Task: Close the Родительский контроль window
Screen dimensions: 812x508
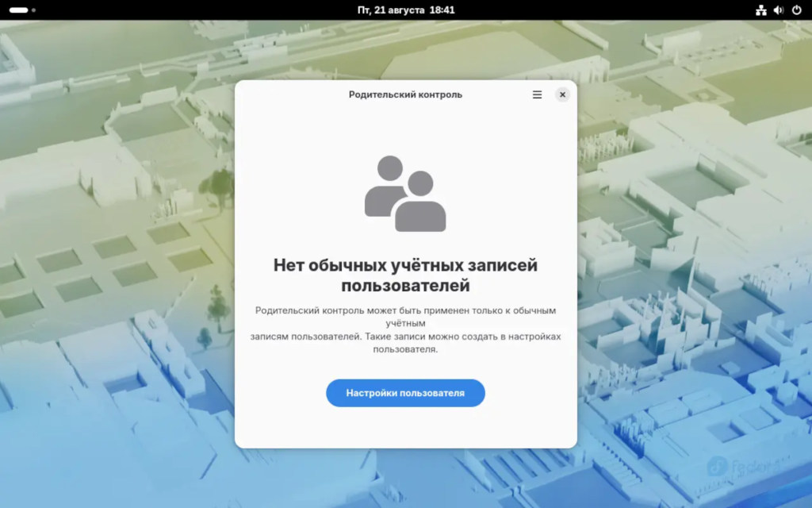Action: point(562,95)
